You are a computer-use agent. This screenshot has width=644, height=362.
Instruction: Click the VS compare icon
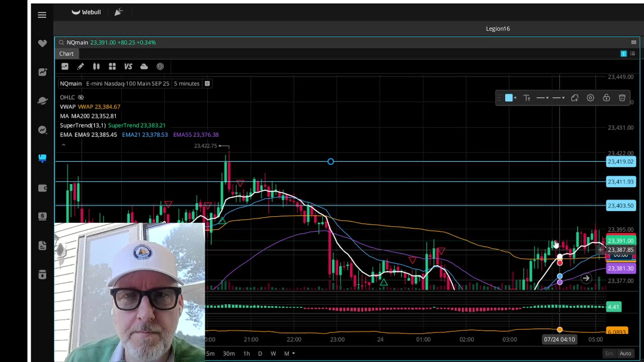coord(128,66)
